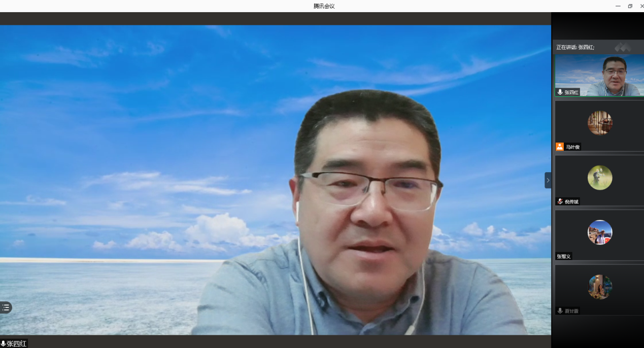Click the 张智义 name label
Viewport: 644px width, 348px height.
coord(564,256)
